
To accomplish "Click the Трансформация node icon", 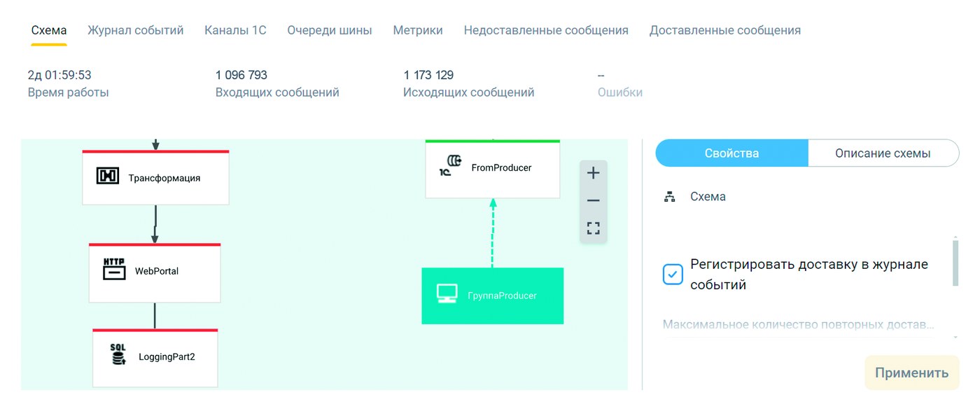I will (107, 176).
